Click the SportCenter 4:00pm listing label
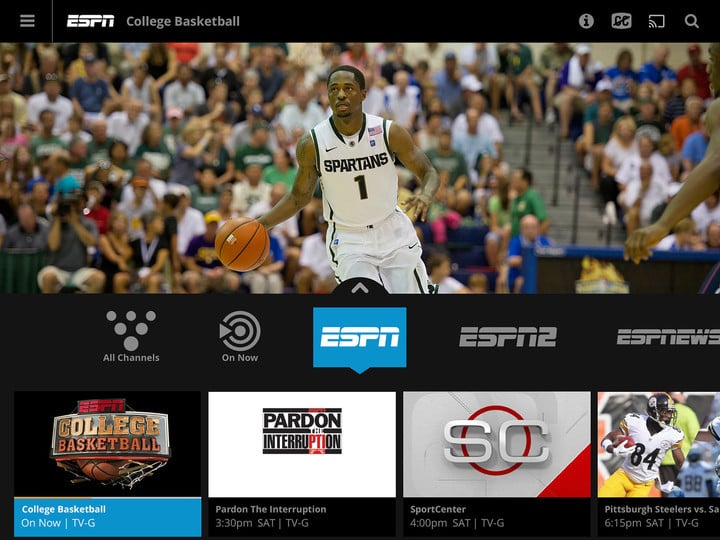The height and width of the screenshot is (540, 720). [497, 517]
